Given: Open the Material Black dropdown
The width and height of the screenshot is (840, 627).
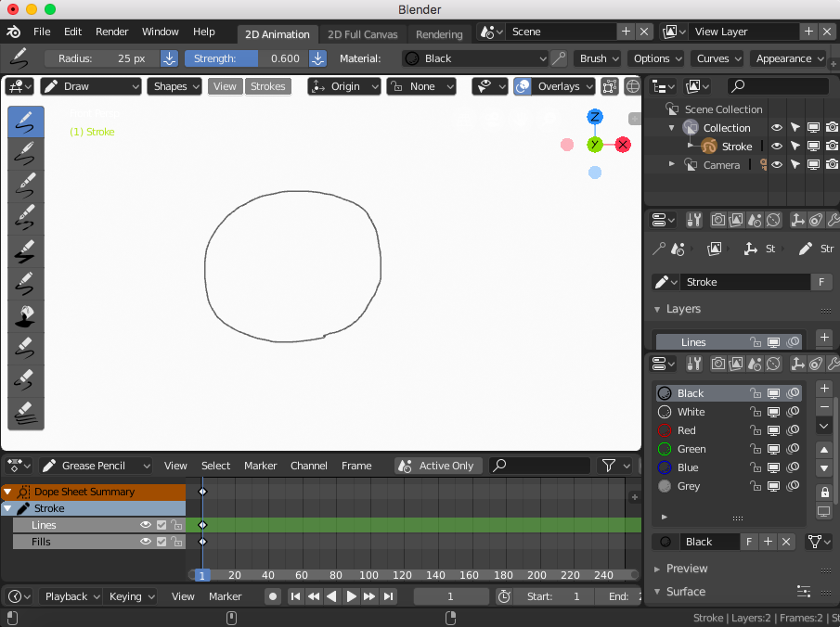Looking at the screenshot, I should coord(475,58).
